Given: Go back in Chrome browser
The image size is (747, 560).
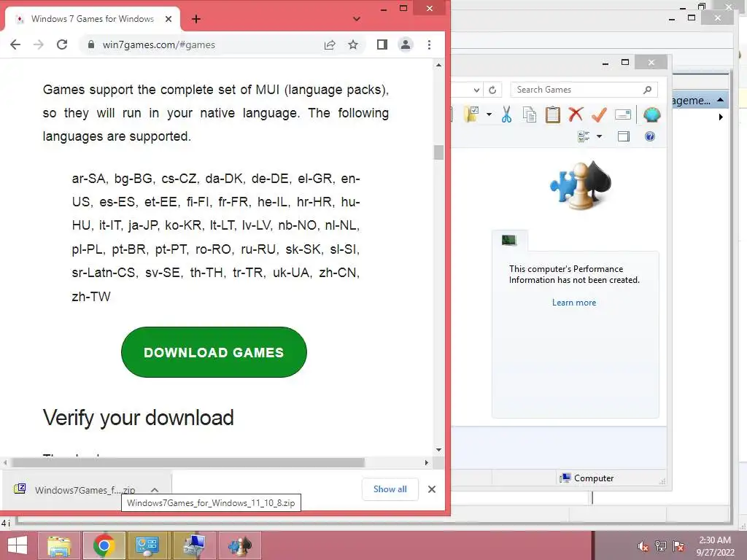Looking at the screenshot, I should click(15, 44).
